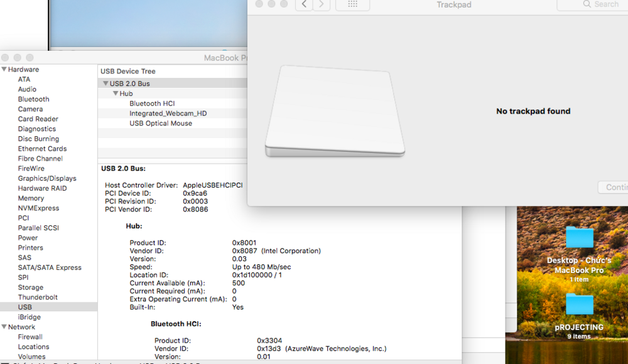Click the magnifier icon in Search field
This screenshot has width=628, height=364.
point(587,4)
